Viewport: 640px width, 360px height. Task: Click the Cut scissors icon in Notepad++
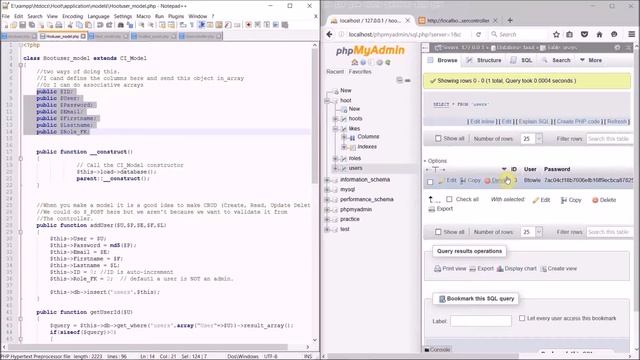pos(70,25)
